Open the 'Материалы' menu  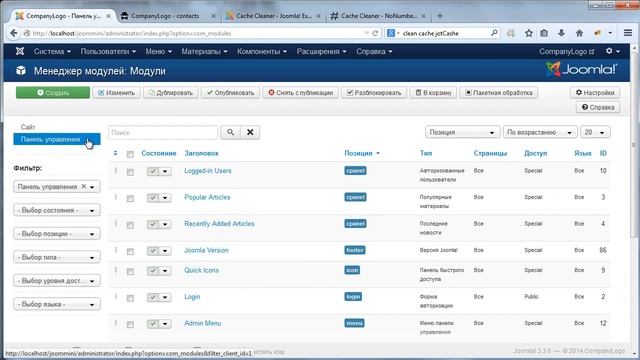(204, 51)
